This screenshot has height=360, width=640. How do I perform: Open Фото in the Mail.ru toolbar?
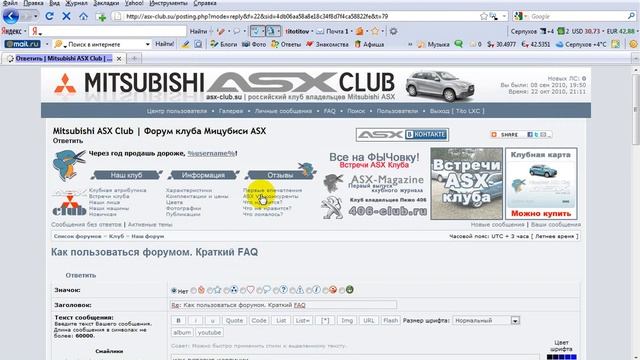point(254,44)
